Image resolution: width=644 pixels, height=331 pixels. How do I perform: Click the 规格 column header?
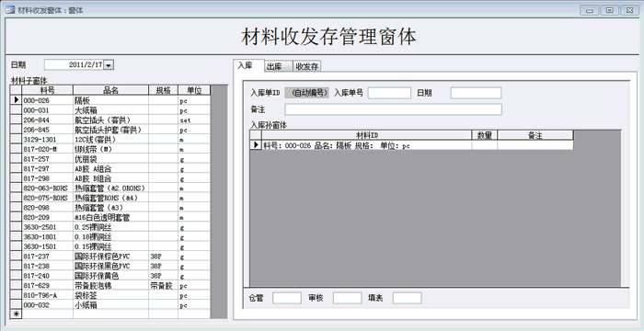[164, 90]
